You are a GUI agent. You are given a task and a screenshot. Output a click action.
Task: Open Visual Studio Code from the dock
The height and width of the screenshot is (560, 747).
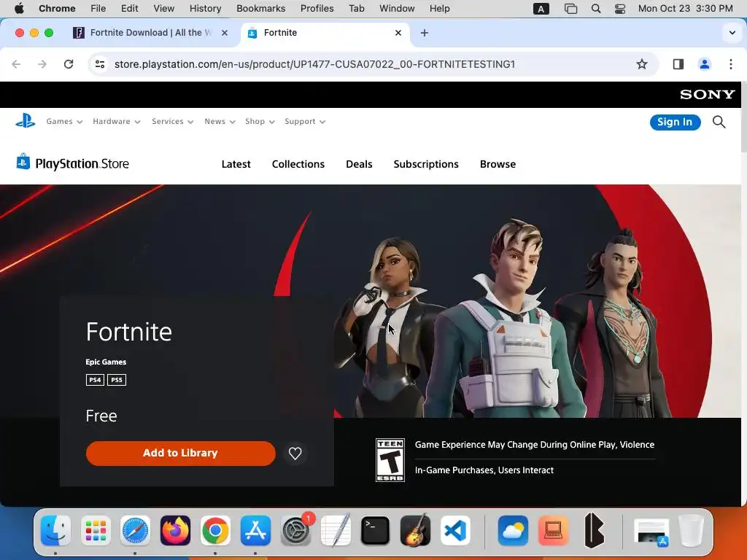point(455,530)
